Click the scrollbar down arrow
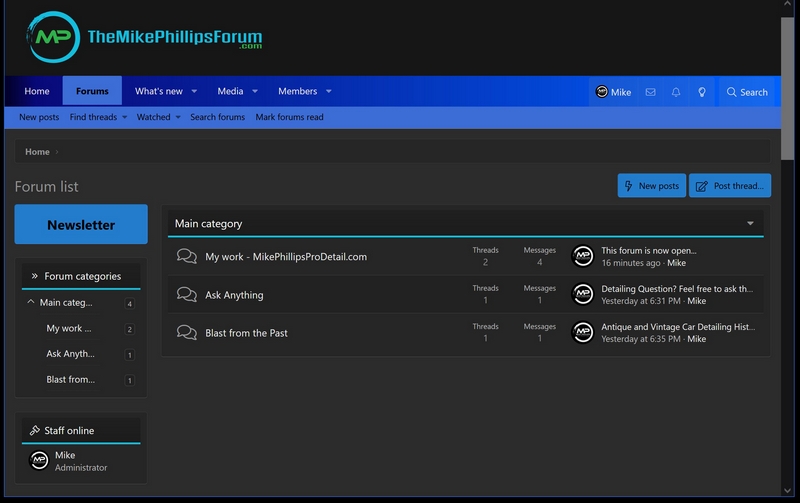The image size is (800, 503). (787, 490)
